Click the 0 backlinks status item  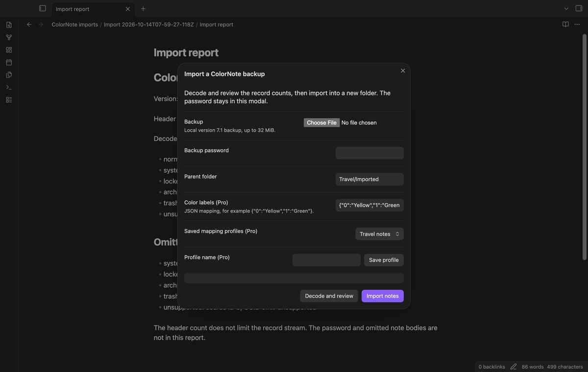(491, 367)
